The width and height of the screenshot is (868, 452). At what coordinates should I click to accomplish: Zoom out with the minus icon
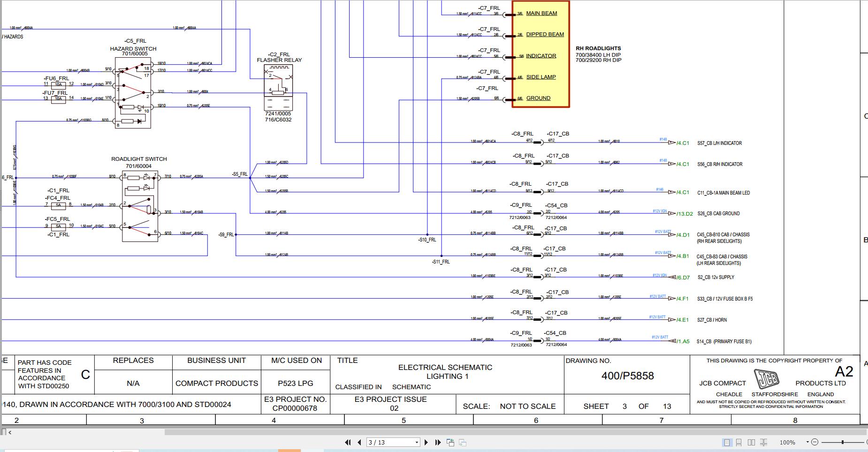point(815,442)
